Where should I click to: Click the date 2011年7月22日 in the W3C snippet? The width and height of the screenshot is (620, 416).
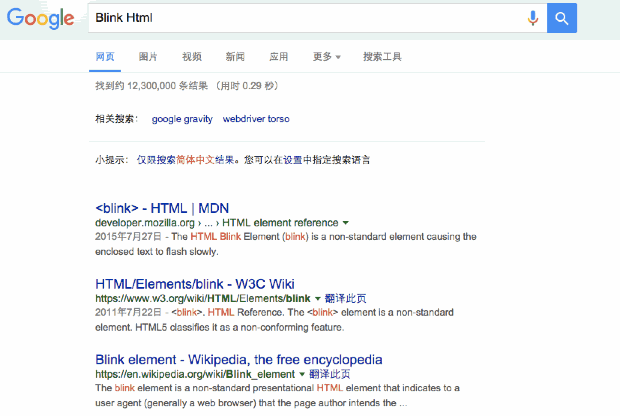click(x=128, y=312)
